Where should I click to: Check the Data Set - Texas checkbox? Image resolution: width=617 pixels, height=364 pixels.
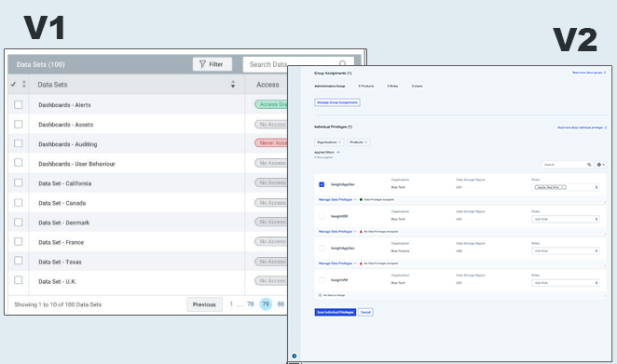tap(18, 261)
